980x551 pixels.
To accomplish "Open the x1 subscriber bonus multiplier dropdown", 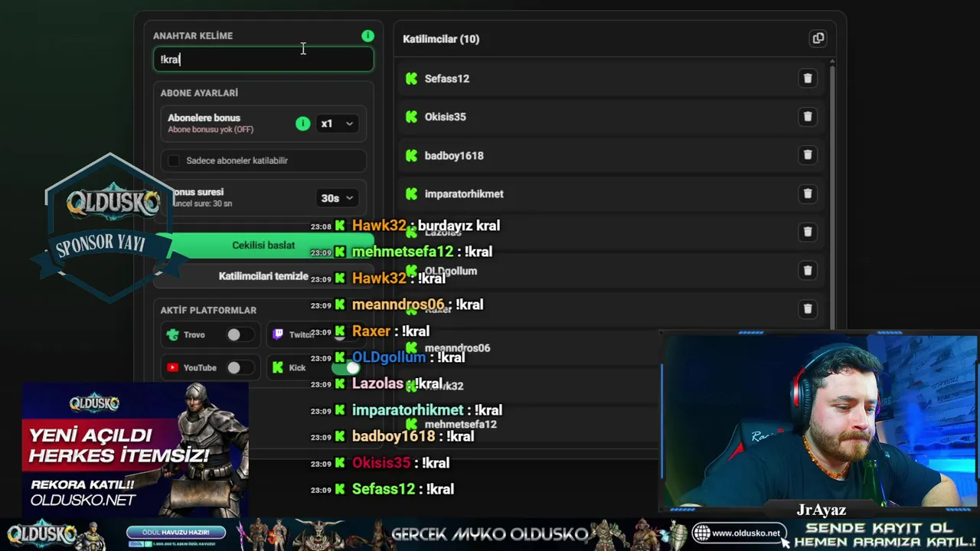I will click(337, 123).
